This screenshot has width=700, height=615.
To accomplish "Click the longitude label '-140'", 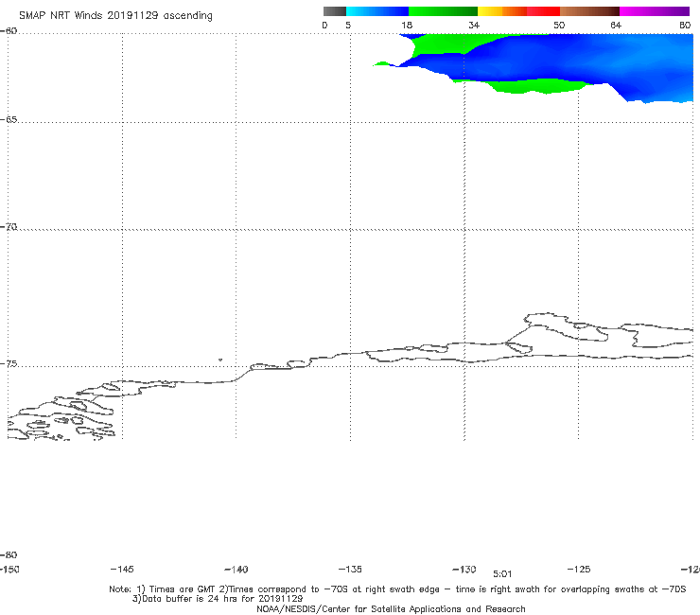I will [236, 570].
